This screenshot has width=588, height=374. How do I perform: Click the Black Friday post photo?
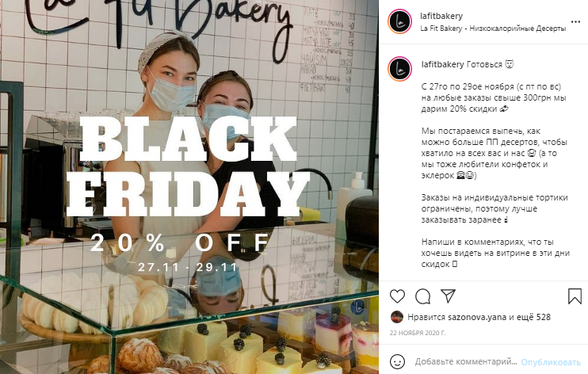click(189, 187)
